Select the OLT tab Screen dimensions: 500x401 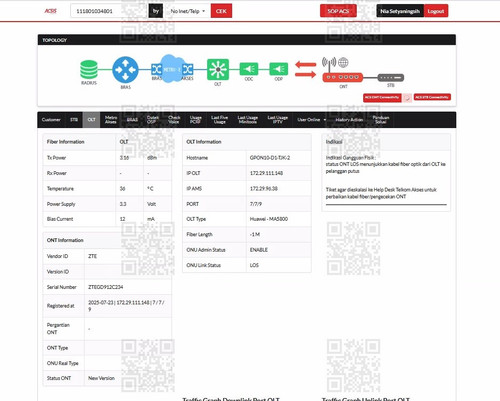click(x=91, y=120)
